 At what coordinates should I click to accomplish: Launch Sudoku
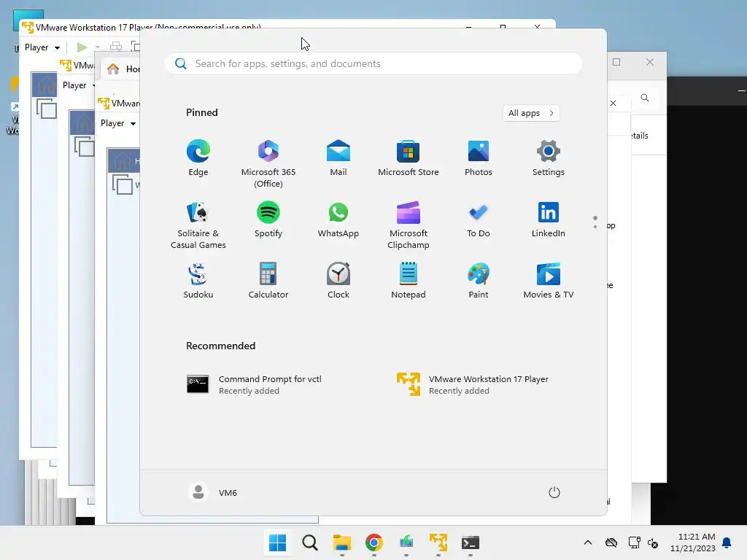click(x=198, y=281)
